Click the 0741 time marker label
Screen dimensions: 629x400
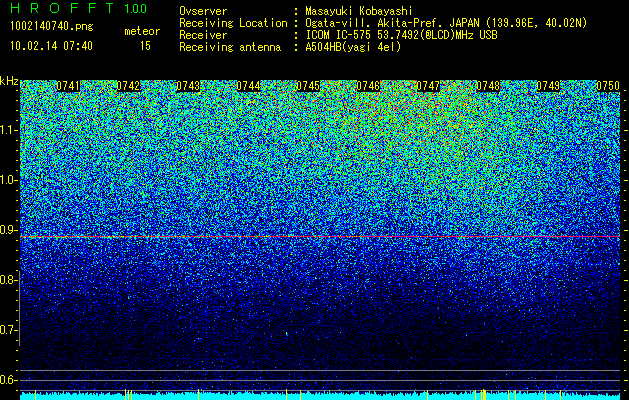tap(68, 86)
